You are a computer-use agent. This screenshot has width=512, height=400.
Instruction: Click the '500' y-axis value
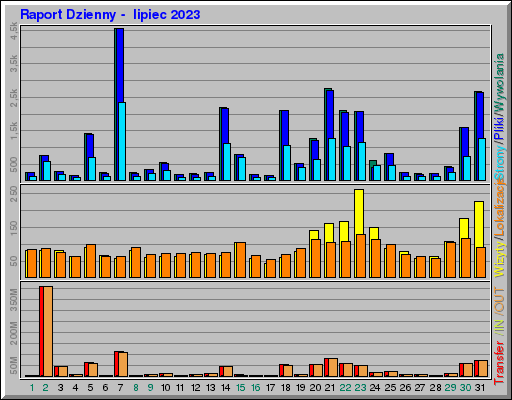tap(14, 165)
